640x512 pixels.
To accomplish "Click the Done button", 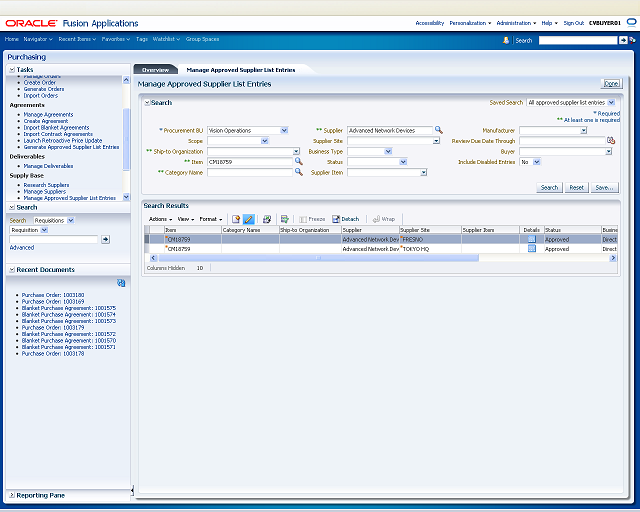I will coord(611,83).
